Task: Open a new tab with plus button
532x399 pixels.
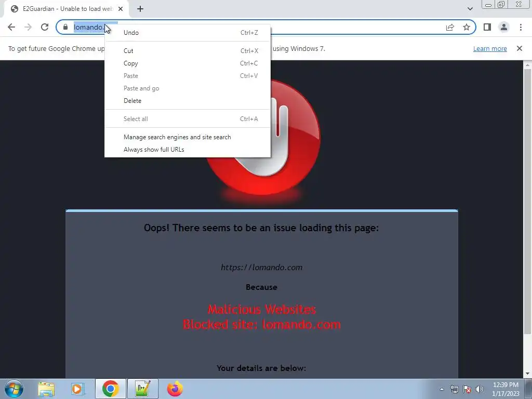Action: [140, 9]
